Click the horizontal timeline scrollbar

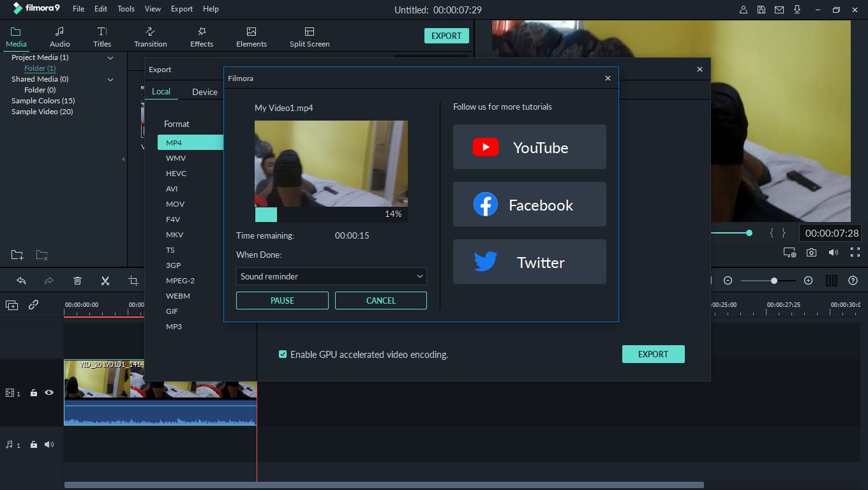[x=384, y=485]
